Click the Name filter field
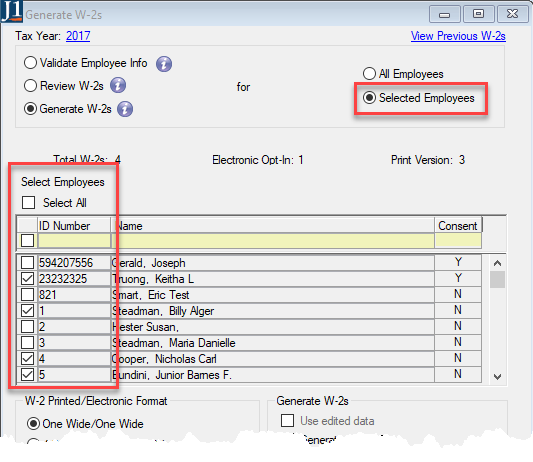533x462 pixels. click(273, 241)
